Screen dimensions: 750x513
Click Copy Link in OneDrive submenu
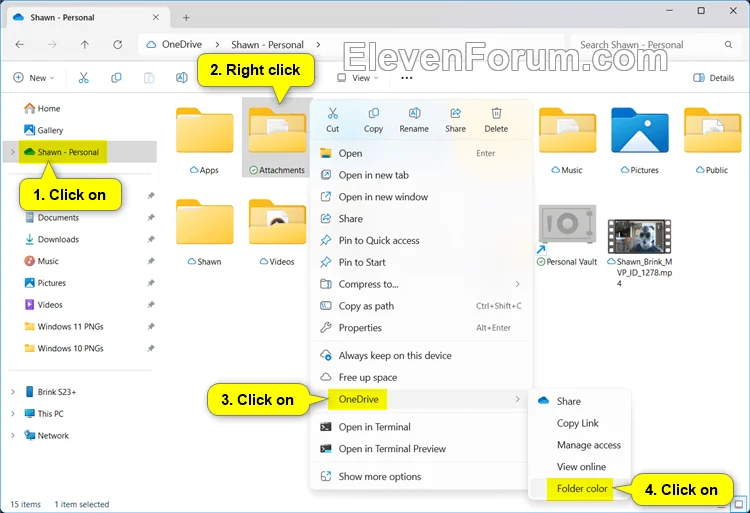[580, 423]
